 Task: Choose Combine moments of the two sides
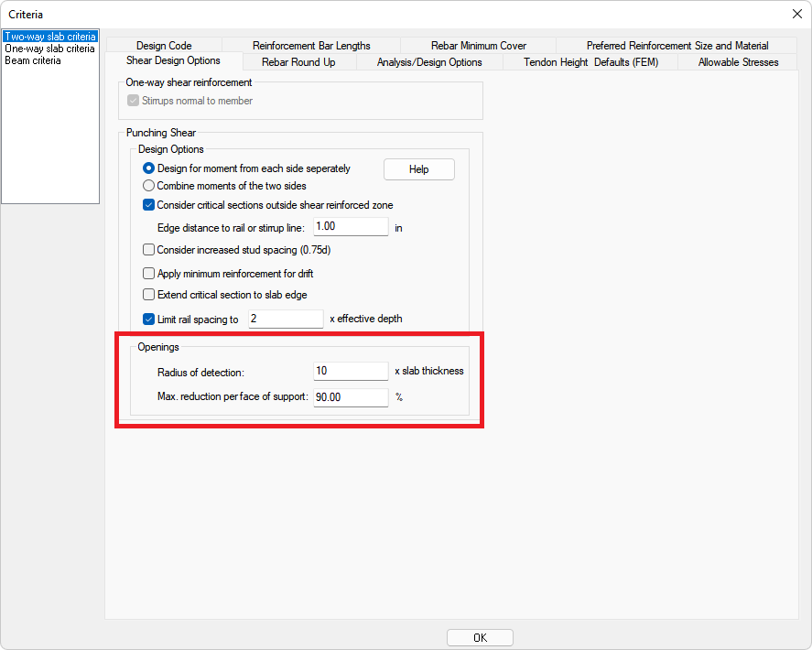coord(149,186)
